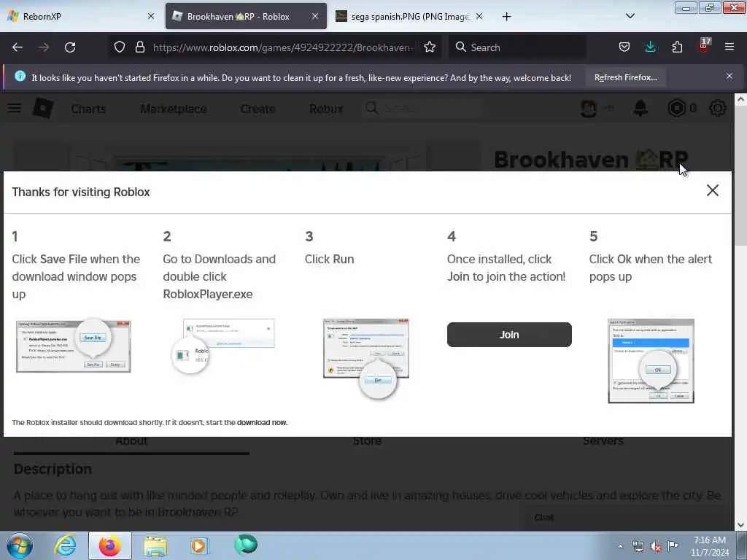Image resolution: width=747 pixels, height=560 pixels.
Task: Open the Store tab on the game page
Action: pyautogui.click(x=367, y=441)
